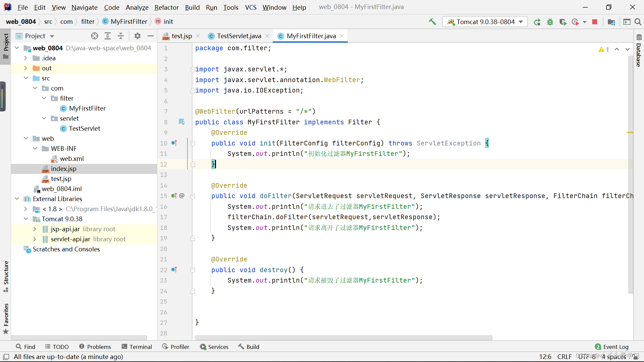Select MyFirstFilter class in tree
This screenshot has width=644, height=362.
tap(87, 108)
